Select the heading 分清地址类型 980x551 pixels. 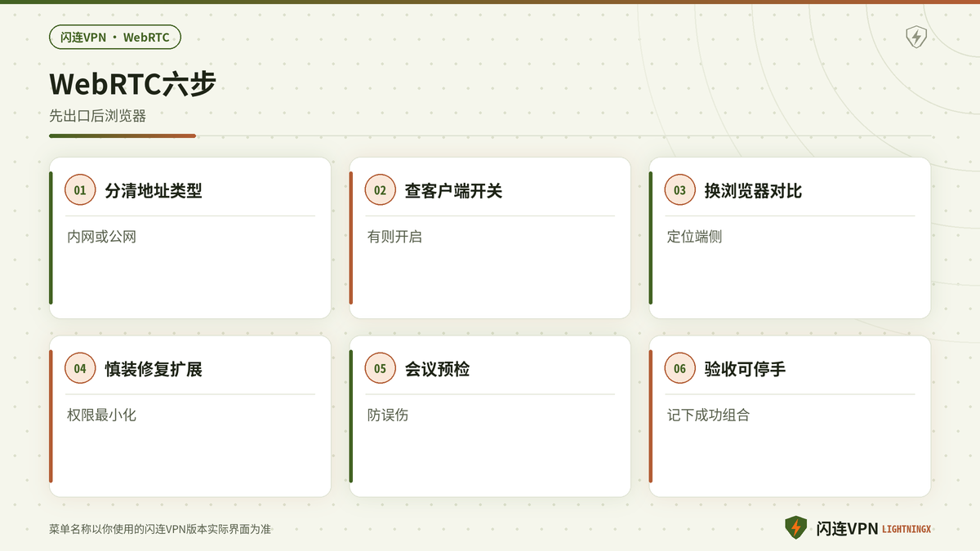point(154,190)
